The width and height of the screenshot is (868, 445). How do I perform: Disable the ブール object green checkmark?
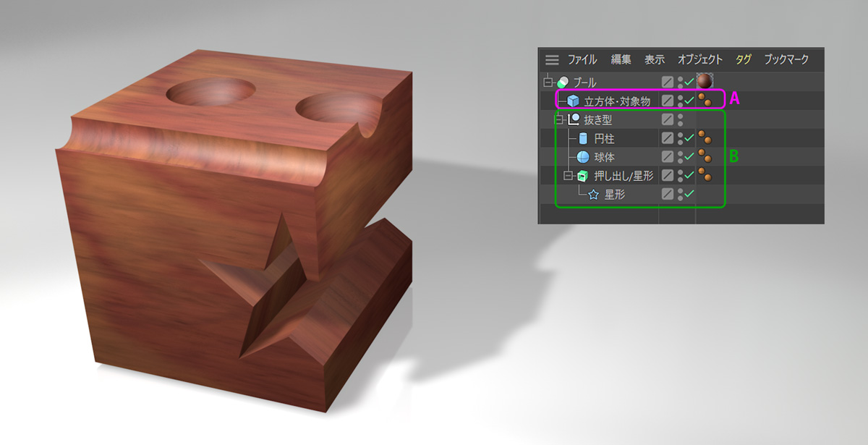[x=689, y=82]
